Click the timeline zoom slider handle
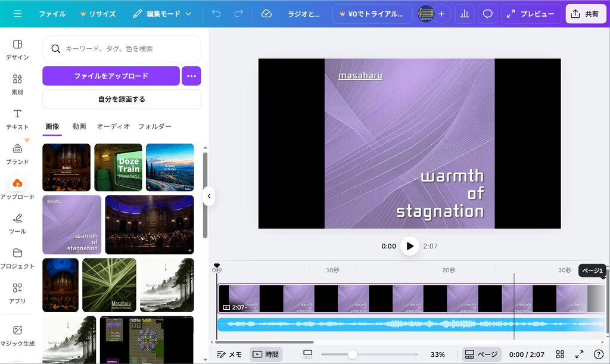The width and height of the screenshot is (610, 364). (x=352, y=354)
